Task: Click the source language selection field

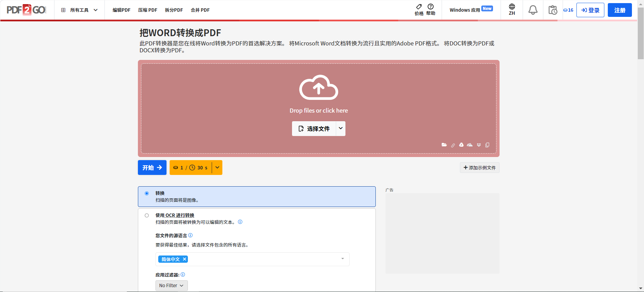Action: pos(262,259)
